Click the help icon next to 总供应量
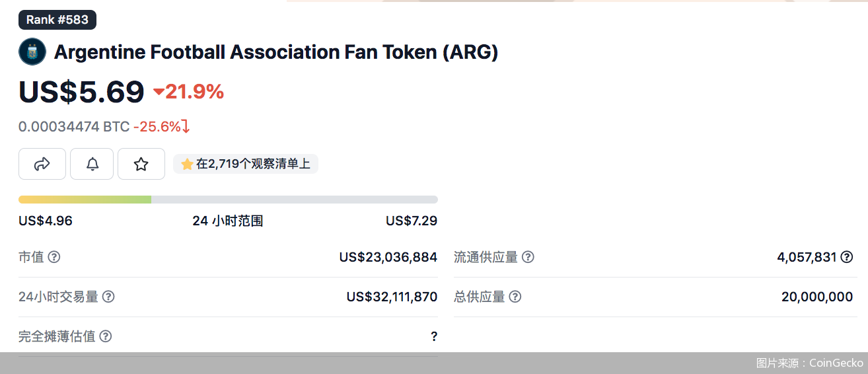868x374 pixels. (x=515, y=297)
